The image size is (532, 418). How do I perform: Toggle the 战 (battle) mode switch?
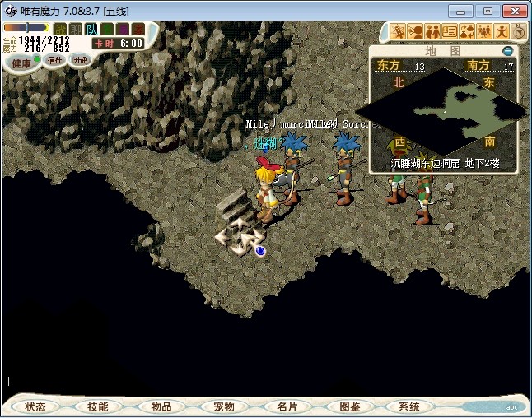(x=60, y=30)
